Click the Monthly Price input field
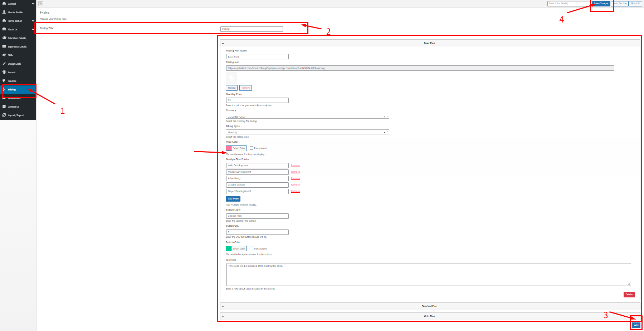 click(257, 100)
